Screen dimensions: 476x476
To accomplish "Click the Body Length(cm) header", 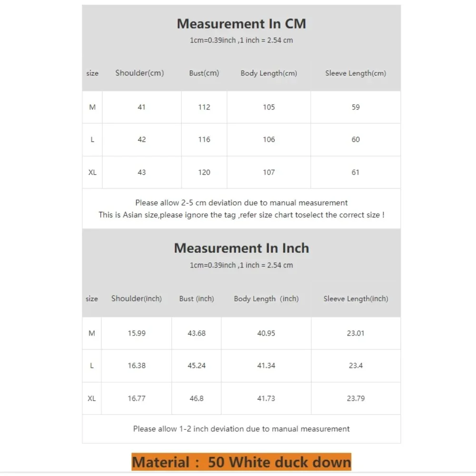I will [x=268, y=73].
